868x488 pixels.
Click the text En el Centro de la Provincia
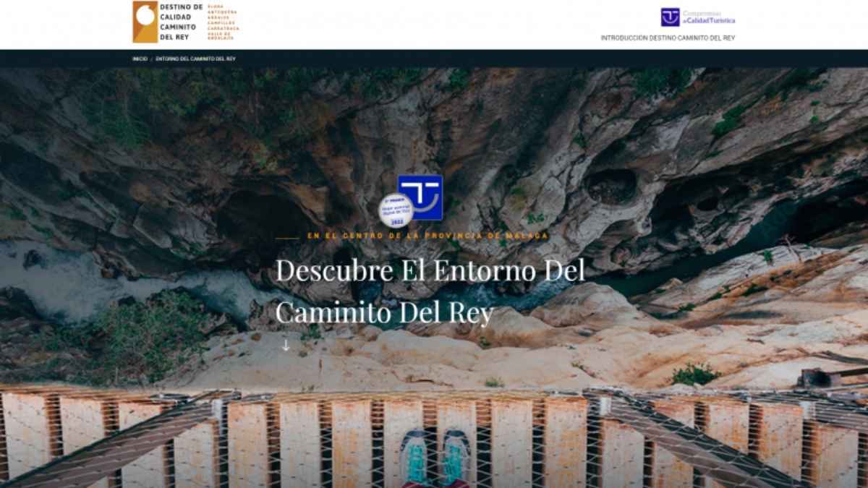(428, 234)
